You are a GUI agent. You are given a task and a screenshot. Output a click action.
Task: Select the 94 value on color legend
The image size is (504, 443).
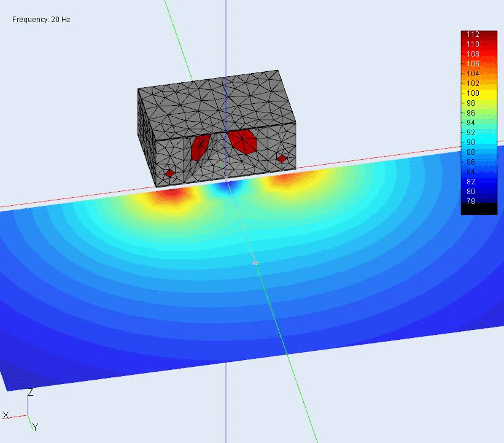pos(471,122)
